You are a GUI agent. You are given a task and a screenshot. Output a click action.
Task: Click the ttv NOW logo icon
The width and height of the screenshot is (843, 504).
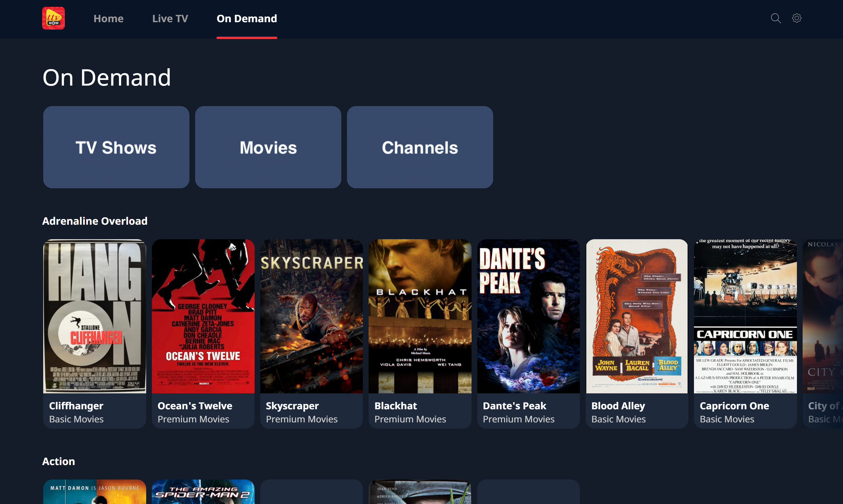pos(53,18)
